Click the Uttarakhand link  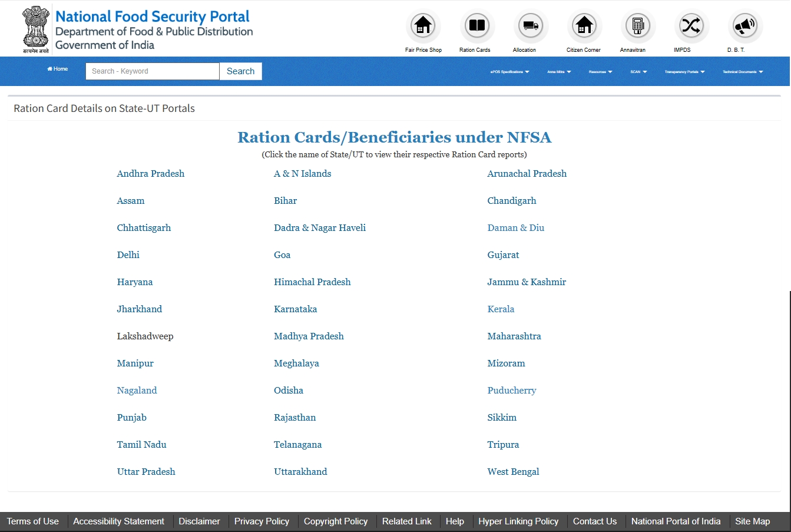click(300, 472)
